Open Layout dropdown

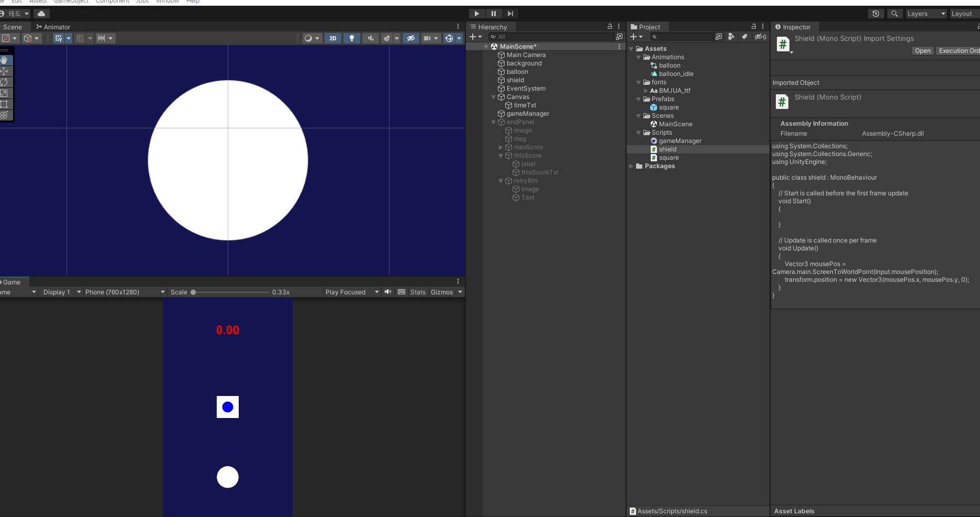tap(964, 14)
